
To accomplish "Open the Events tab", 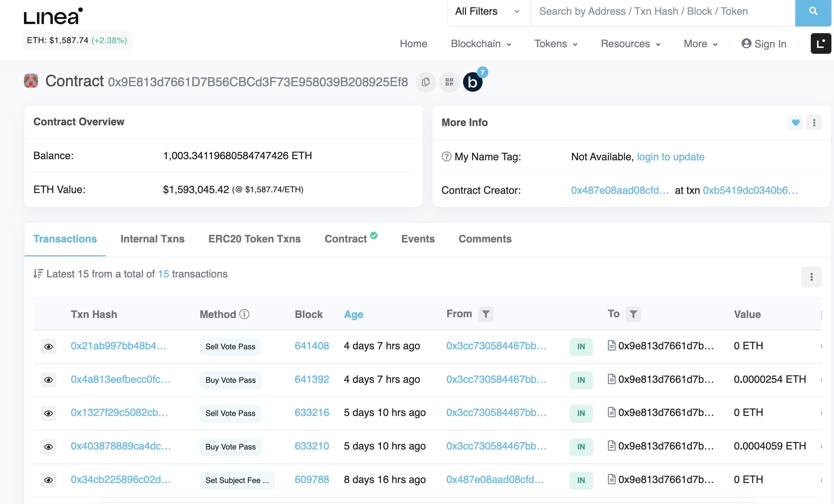I will click(x=418, y=239).
